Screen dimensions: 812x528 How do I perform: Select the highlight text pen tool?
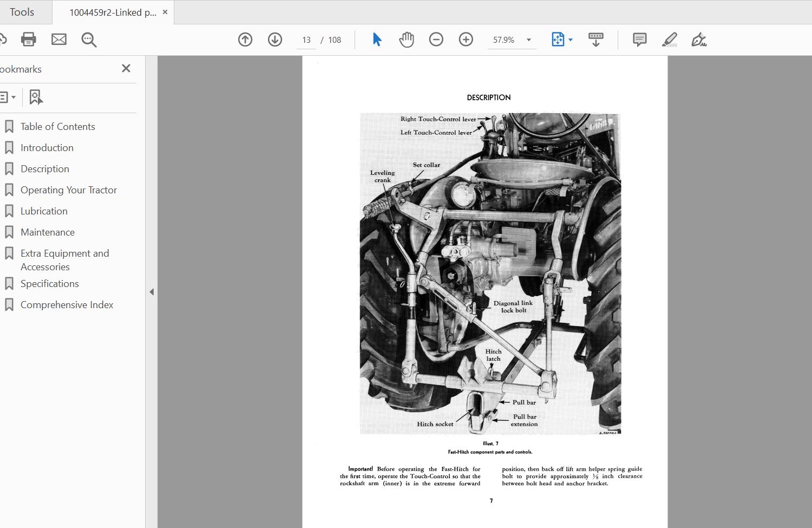pyautogui.click(x=670, y=40)
